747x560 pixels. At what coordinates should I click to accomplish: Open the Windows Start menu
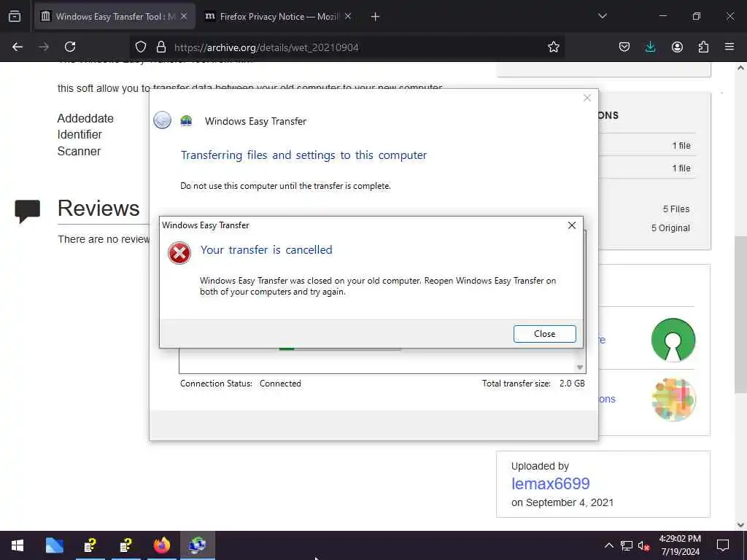point(18,545)
